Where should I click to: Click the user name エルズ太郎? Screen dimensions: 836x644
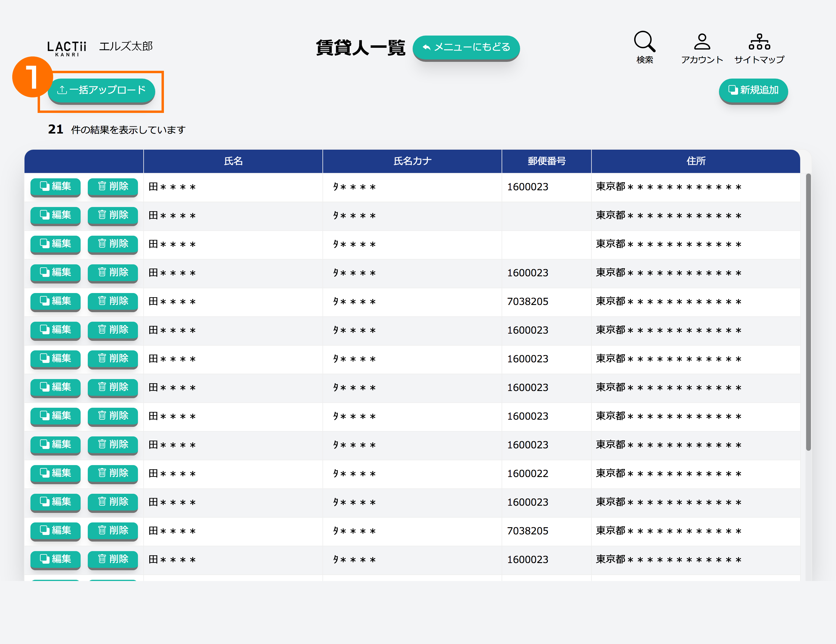click(126, 46)
